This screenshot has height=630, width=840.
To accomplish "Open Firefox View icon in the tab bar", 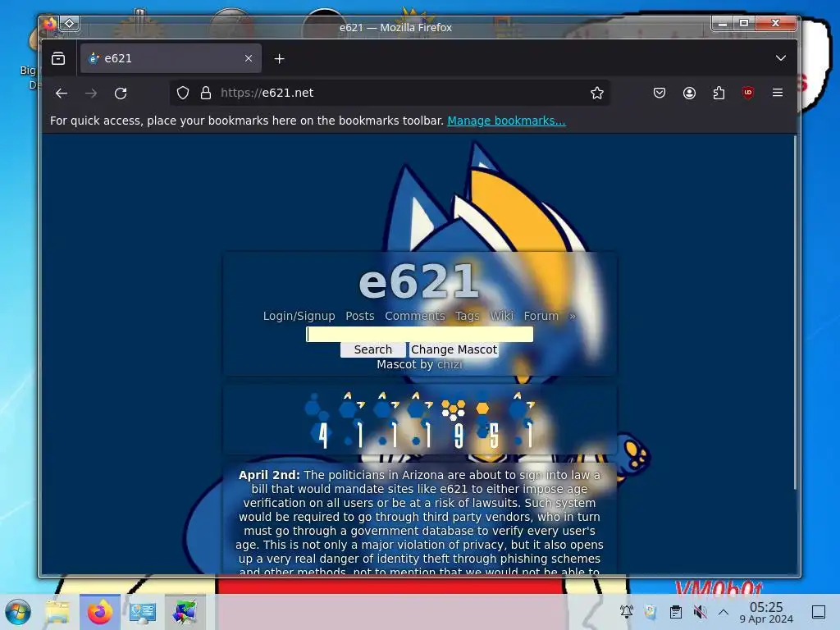I will (58, 58).
